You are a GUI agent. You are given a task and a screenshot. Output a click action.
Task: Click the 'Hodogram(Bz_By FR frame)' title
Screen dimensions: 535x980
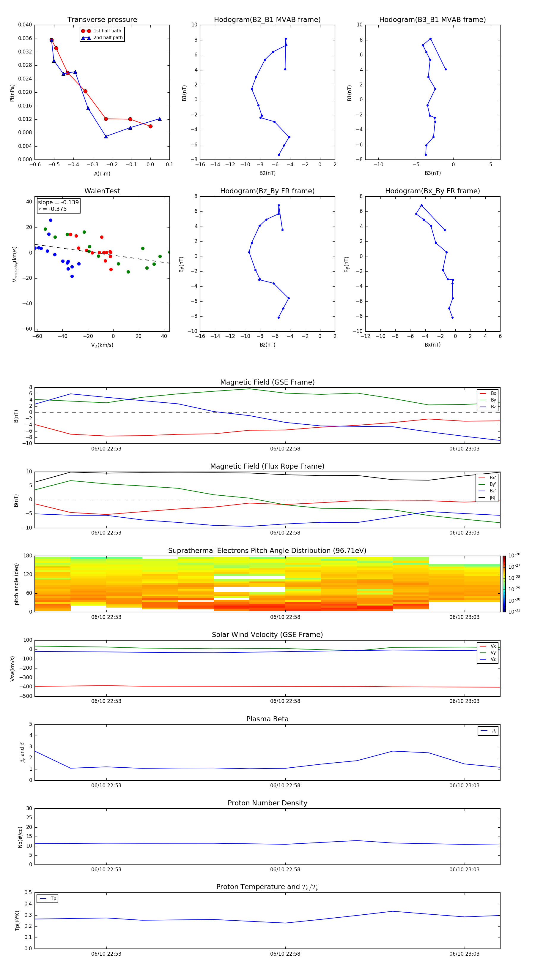click(267, 191)
